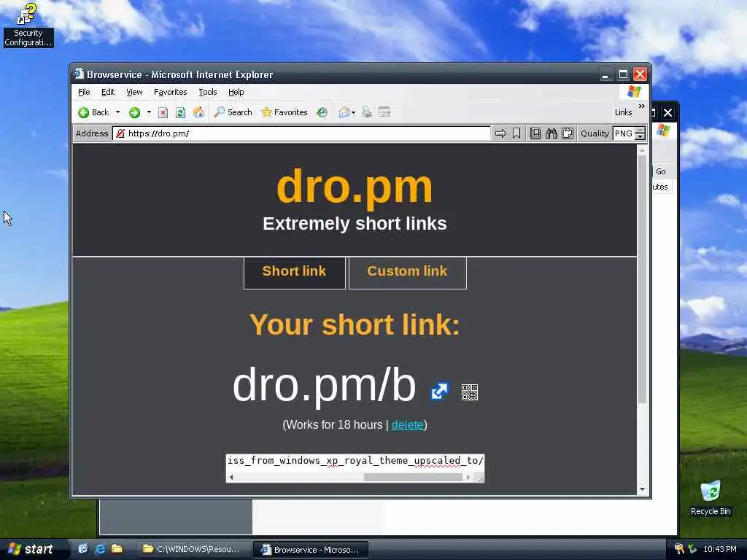Show the QR code icon for dro.pm/b
Image resolution: width=747 pixels, height=560 pixels.
coord(470,392)
